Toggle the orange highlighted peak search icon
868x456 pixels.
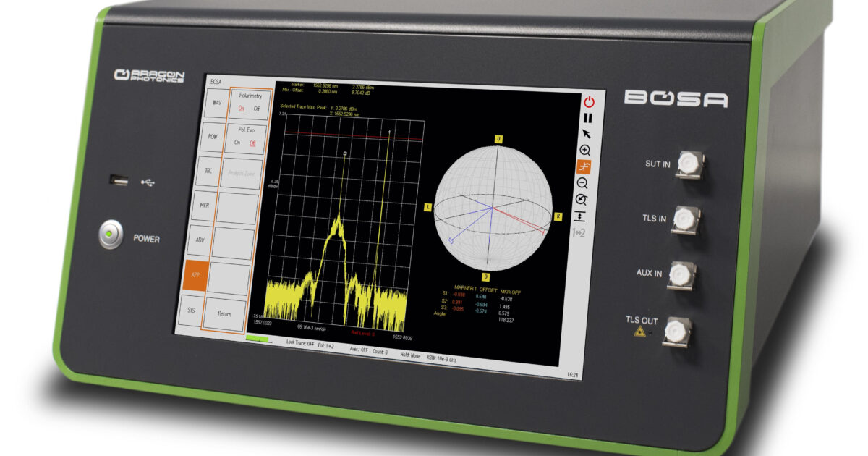(584, 167)
